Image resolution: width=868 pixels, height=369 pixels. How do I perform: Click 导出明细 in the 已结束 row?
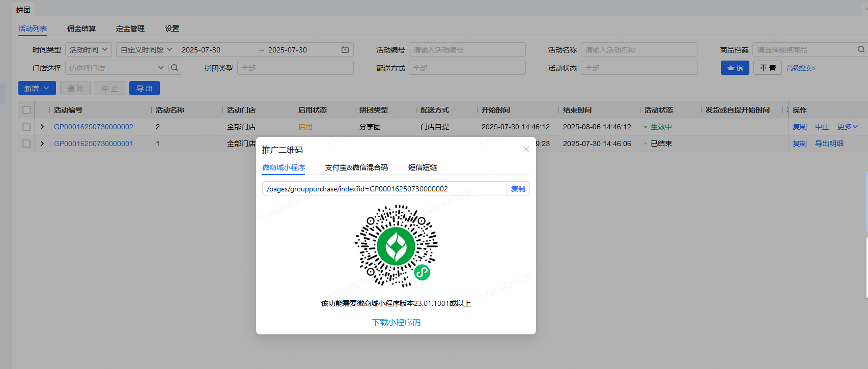(x=829, y=144)
